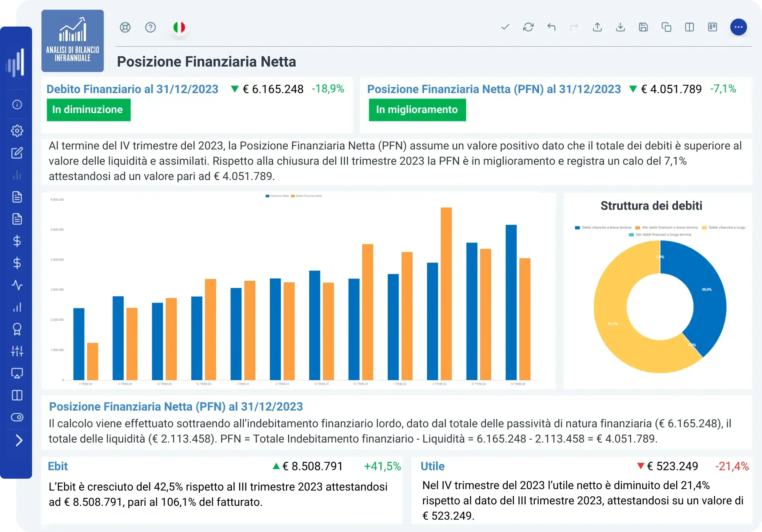Click Debito Finanziario al 31/12/2023 heading
This screenshot has height=532, width=762.
tap(132, 89)
